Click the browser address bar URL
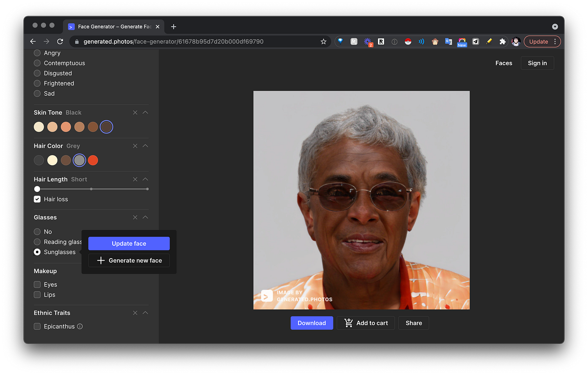Image resolution: width=588 pixels, height=375 pixels. (x=174, y=42)
